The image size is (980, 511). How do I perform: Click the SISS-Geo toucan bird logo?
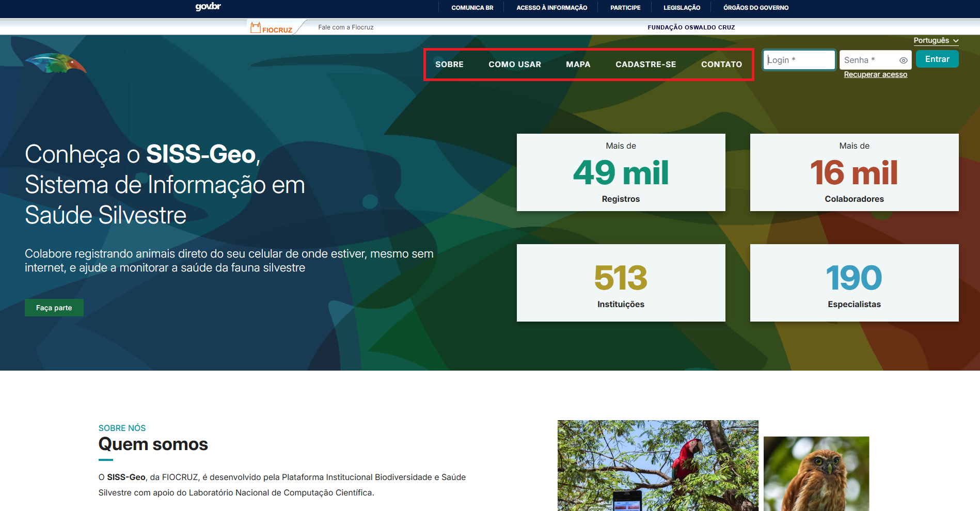pyautogui.click(x=56, y=63)
